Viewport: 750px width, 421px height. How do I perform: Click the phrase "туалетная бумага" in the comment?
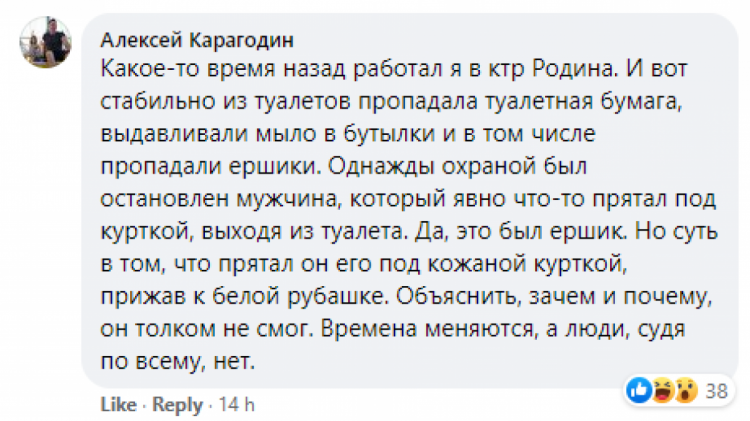504,99
